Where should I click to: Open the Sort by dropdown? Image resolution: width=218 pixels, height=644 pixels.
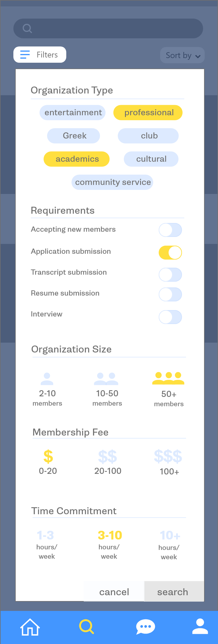point(183,55)
